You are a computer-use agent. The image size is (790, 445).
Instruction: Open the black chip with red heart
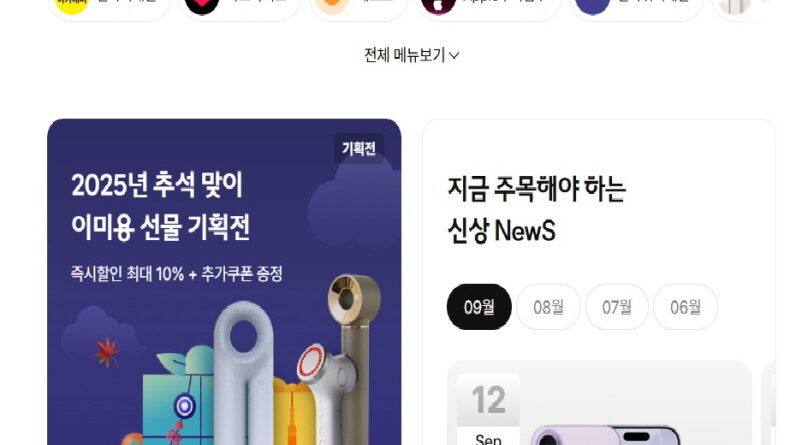(240, 7)
